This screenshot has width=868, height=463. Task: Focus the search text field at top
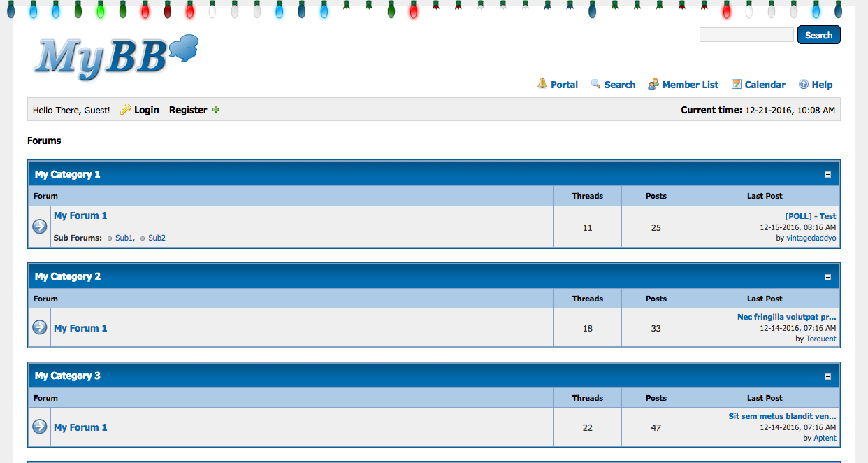tap(746, 35)
